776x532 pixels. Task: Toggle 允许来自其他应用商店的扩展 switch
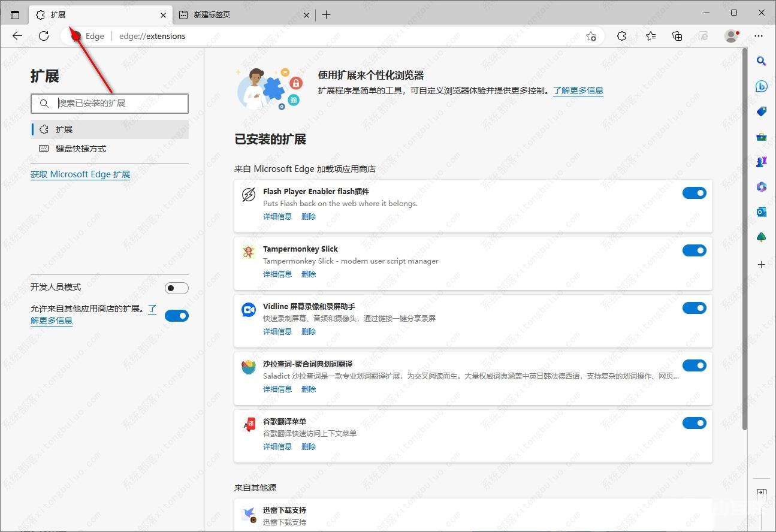[x=177, y=316]
